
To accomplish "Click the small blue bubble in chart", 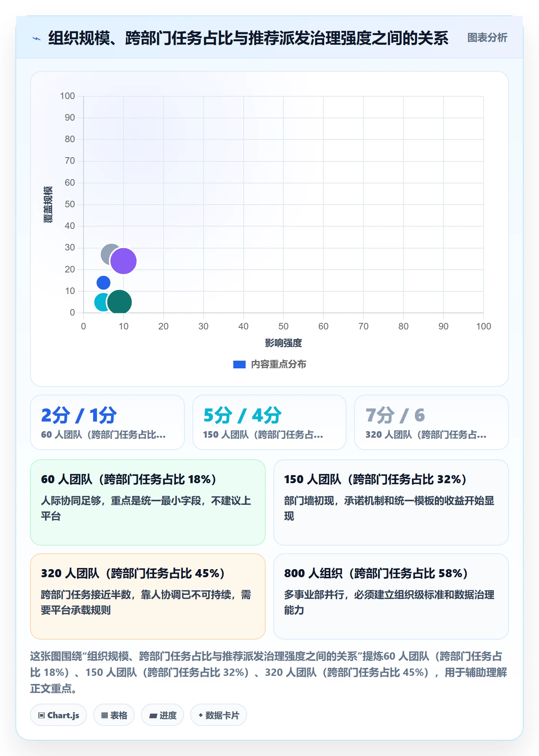I will (x=103, y=282).
